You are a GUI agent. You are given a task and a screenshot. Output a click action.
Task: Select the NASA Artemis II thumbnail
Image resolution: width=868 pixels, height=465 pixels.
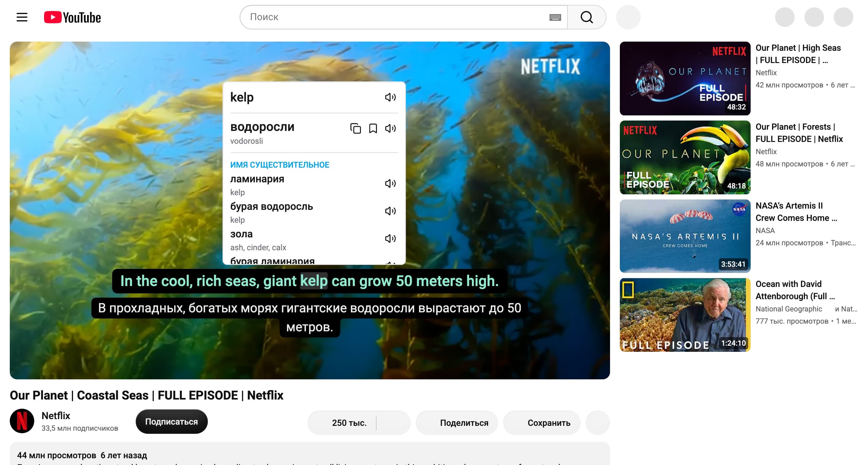pos(685,236)
